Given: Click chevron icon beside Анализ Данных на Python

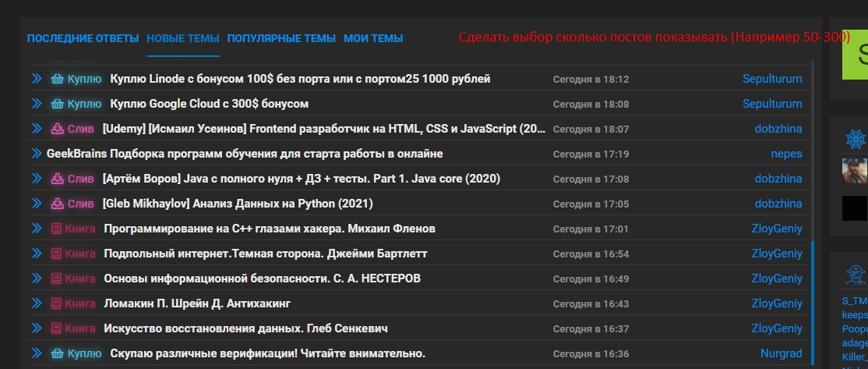Looking at the screenshot, I should click(37, 204).
